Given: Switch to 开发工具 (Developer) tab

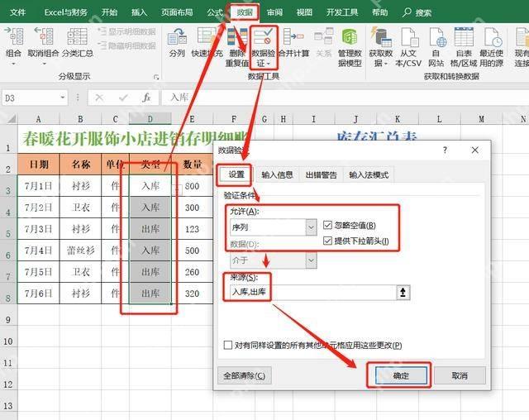Looking at the screenshot, I should click(341, 12).
